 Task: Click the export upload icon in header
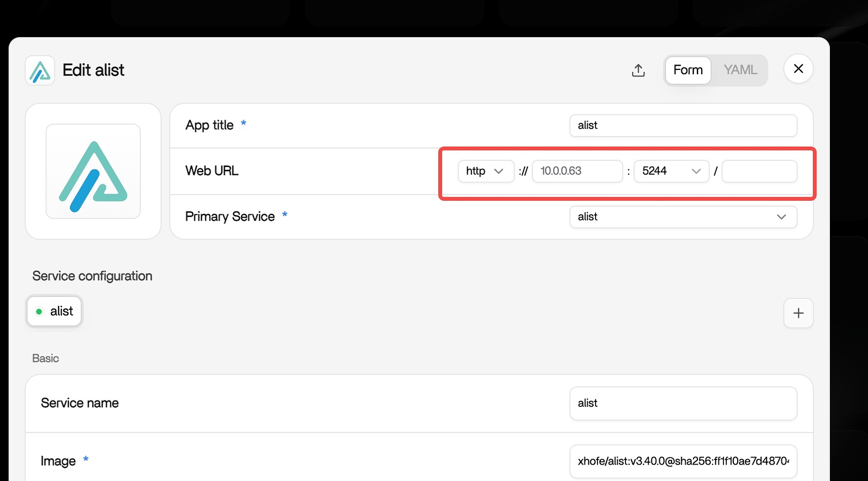pyautogui.click(x=638, y=70)
